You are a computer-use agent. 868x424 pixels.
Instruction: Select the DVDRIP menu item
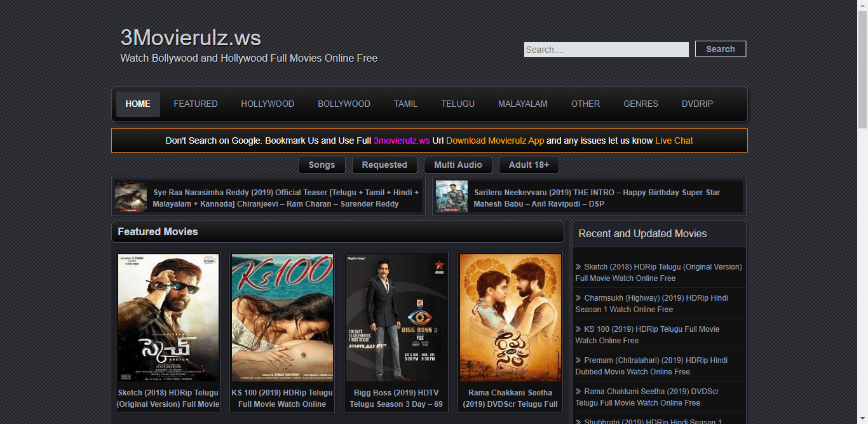tap(698, 104)
